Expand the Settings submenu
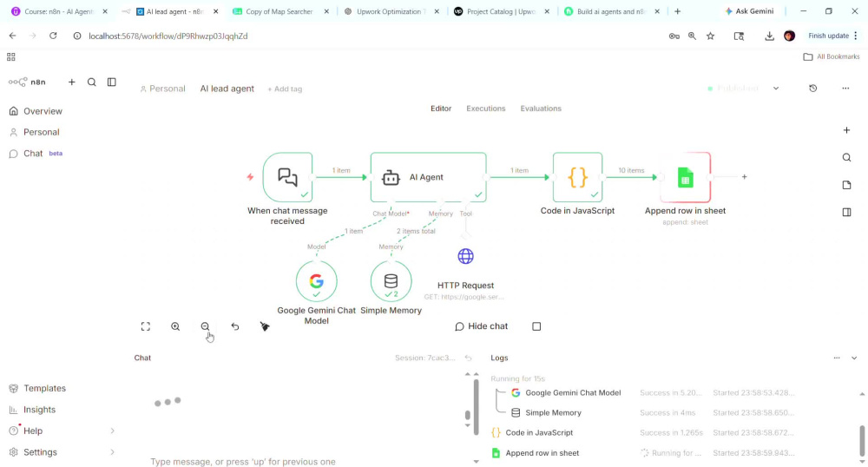868x467 pixels. click(112, 452)
